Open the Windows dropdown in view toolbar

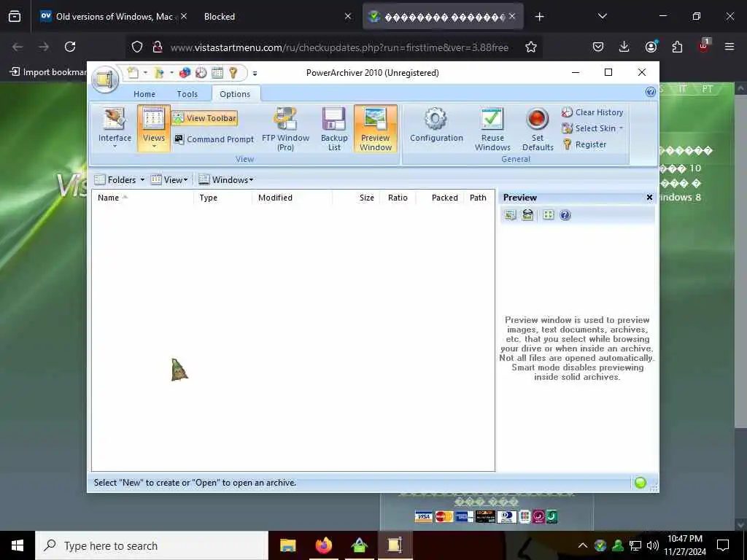click(226, 179)
